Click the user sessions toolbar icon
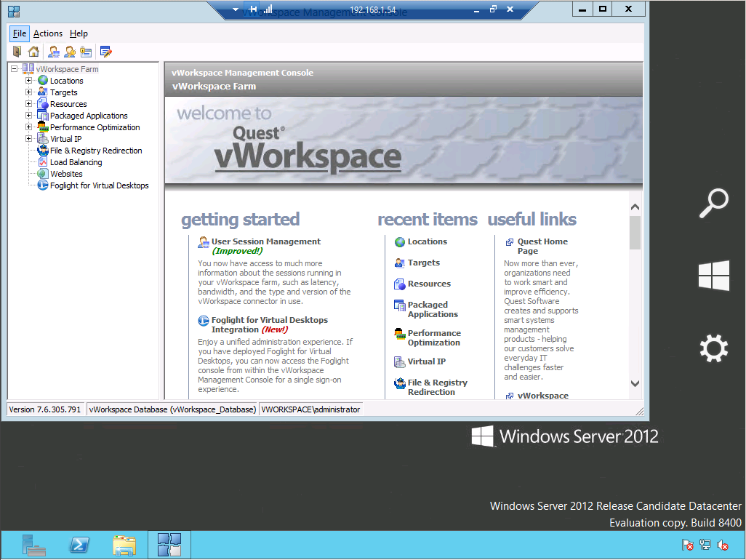The height and width of the screenshot is (560, 746). [x=54, y=52]
